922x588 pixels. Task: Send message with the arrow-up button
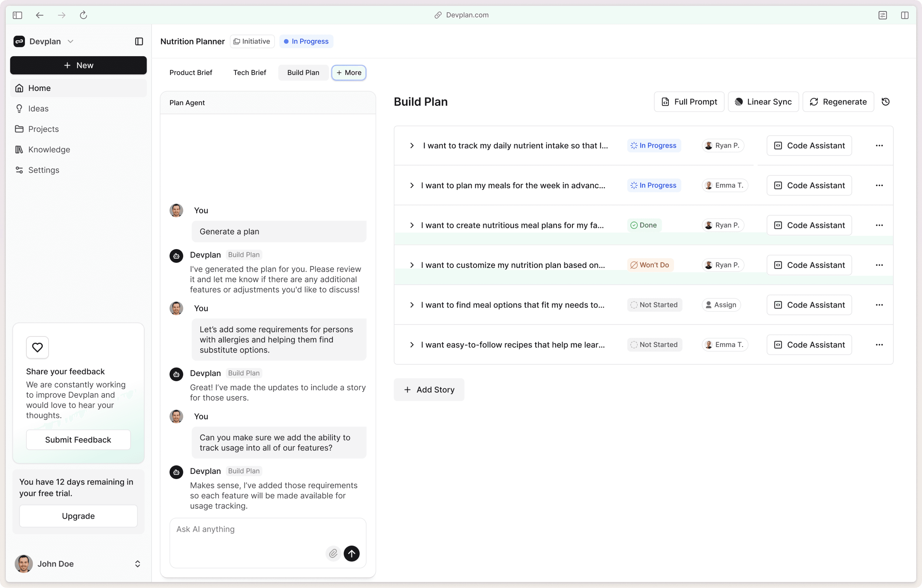pyautogui.click(x=351, y=553)
